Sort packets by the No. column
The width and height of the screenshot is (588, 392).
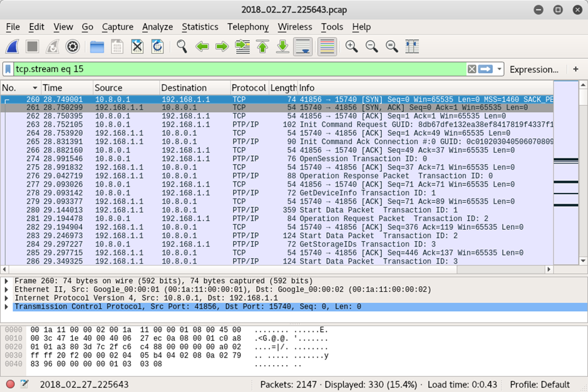coord(20,88)
